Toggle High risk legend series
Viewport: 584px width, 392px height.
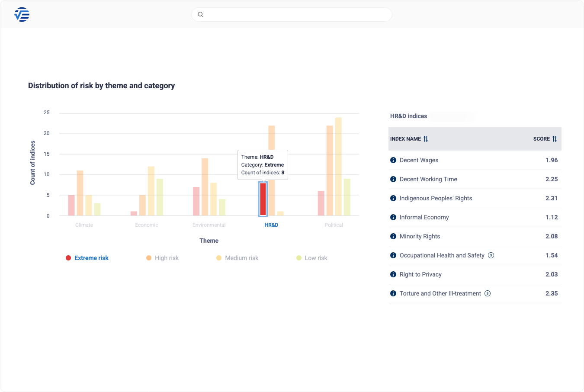(162, 258)
